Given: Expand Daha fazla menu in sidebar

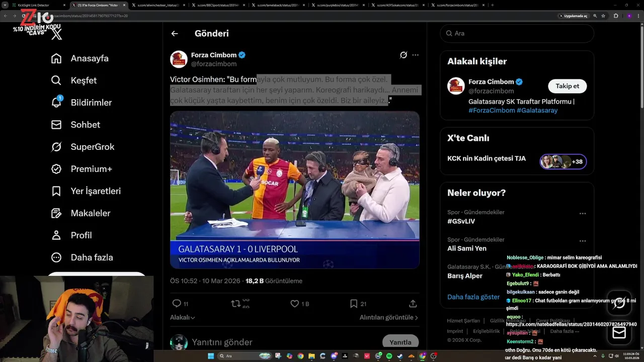Looking at the screenshot, I should 82,257.
